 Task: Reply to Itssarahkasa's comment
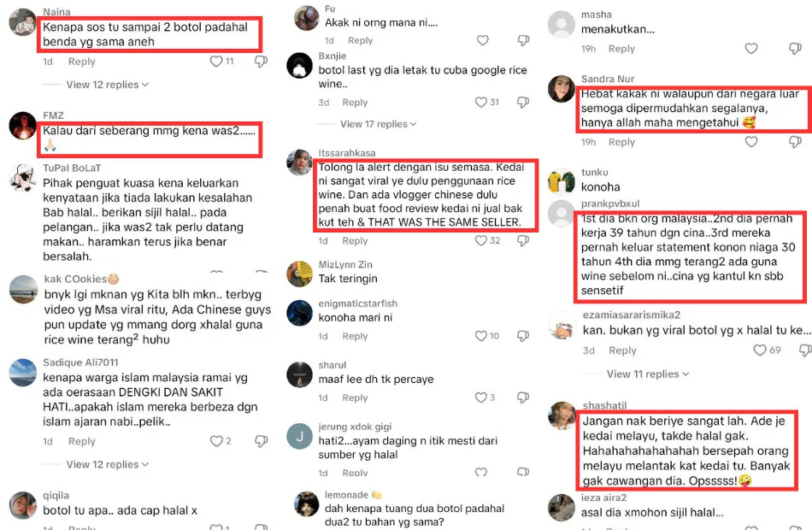[355, 240]
